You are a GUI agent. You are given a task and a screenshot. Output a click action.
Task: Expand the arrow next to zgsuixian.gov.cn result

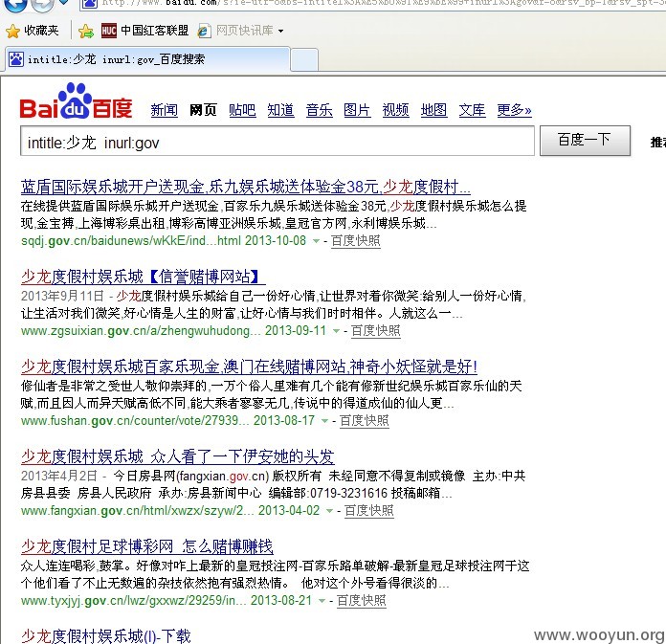click(x=336, y=331)
